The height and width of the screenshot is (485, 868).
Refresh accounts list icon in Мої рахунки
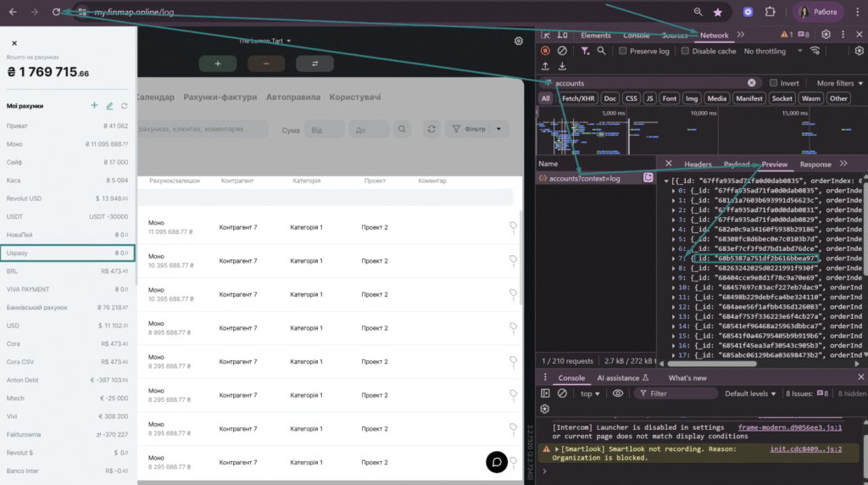point(125,106)
